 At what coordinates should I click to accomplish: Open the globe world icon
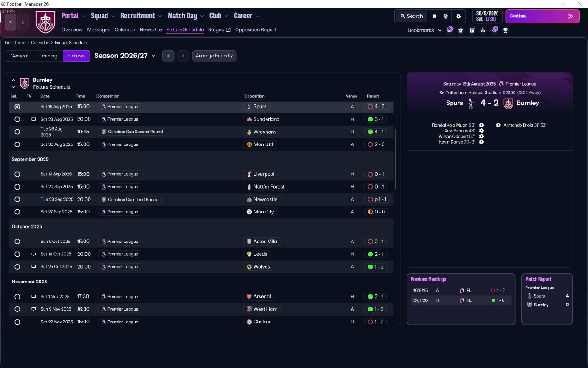446,16
